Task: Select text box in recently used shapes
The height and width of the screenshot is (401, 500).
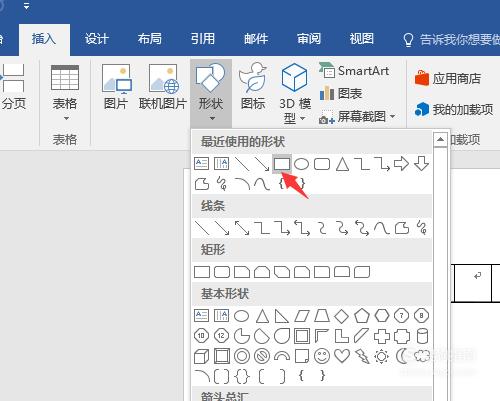Action: coord(201,164)
